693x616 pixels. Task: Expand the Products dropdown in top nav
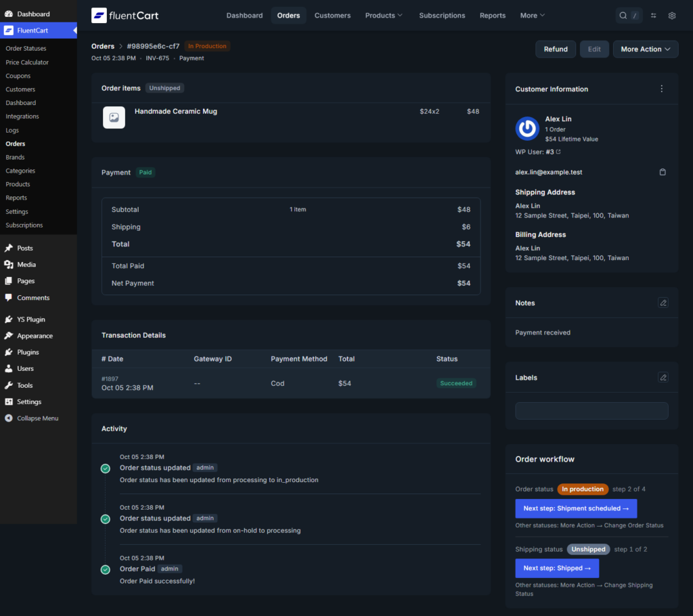point(384,16)
